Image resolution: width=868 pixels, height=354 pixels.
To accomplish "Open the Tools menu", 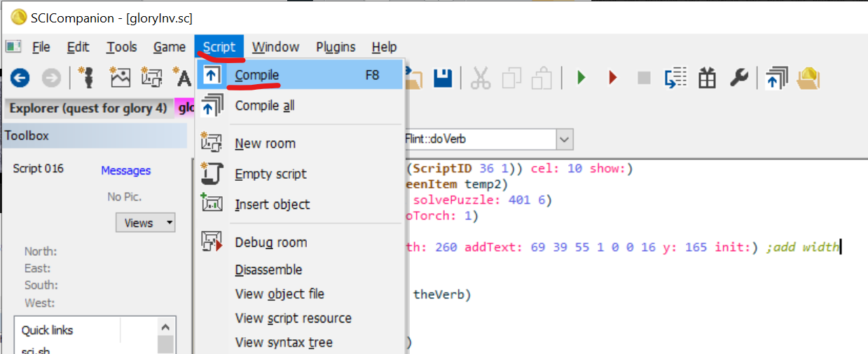I will click(122, 47).
